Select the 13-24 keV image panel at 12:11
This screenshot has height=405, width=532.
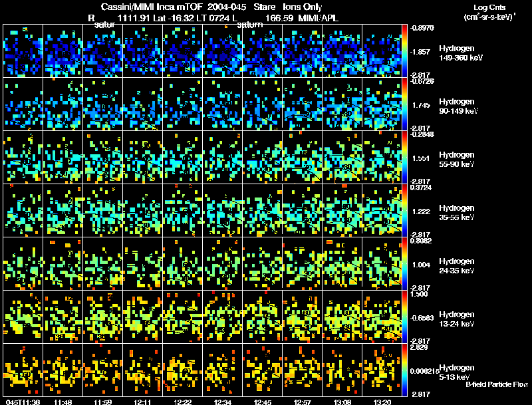[x=143, y=317]
